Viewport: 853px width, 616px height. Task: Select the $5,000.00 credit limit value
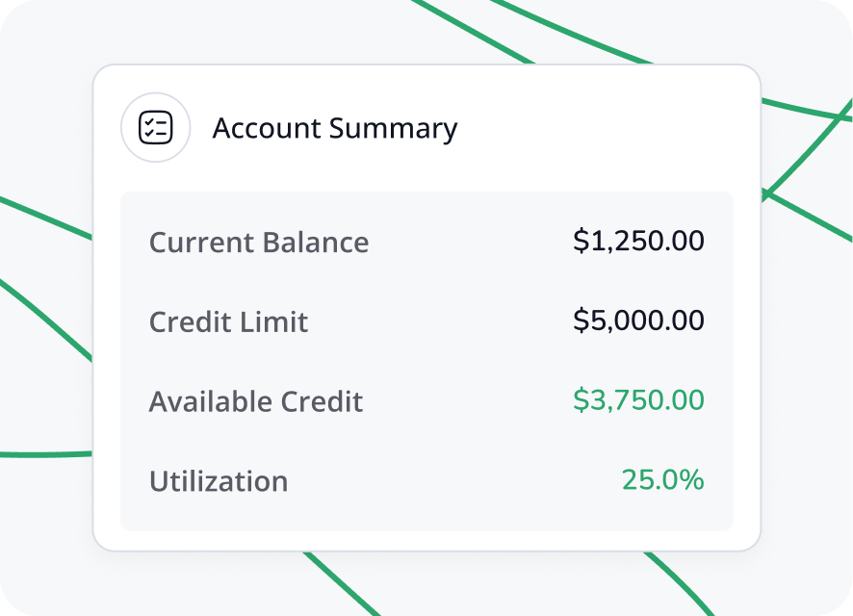tap(638, 321)
